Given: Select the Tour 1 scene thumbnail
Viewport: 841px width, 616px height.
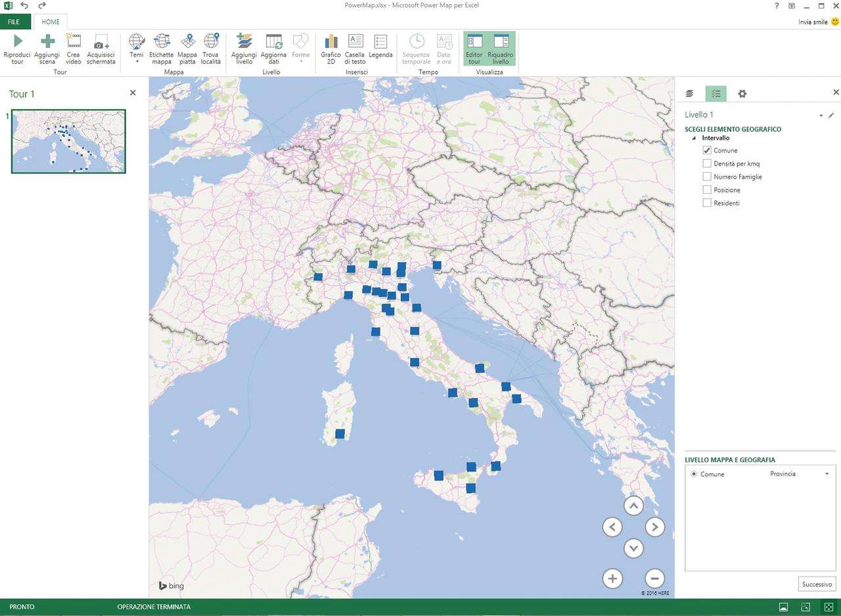Looking at the screenshot, I should point(68,141).
